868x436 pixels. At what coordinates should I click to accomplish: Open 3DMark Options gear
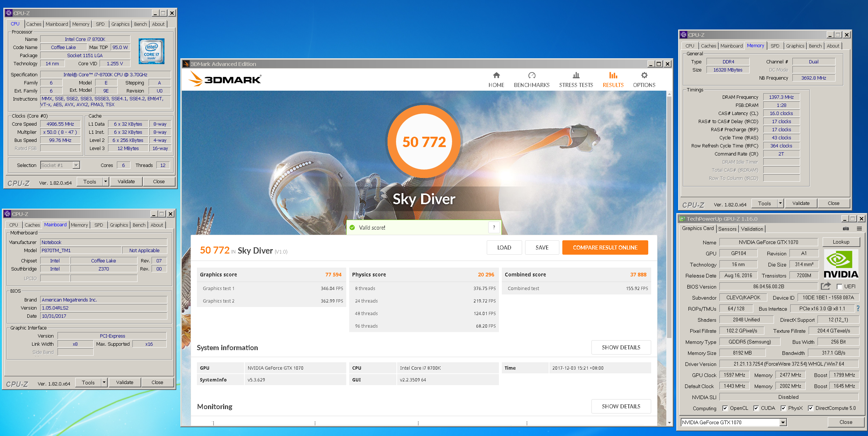click(644, 80)
